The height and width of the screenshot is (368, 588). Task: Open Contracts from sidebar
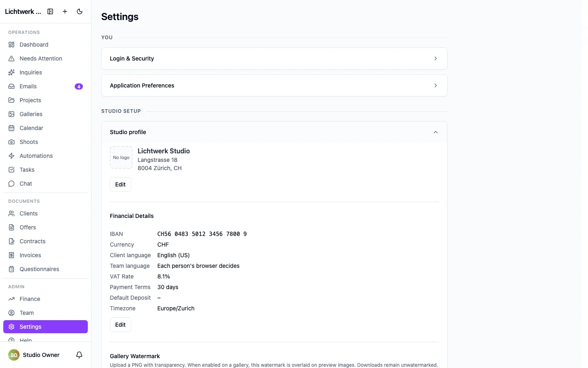(45, 241)
